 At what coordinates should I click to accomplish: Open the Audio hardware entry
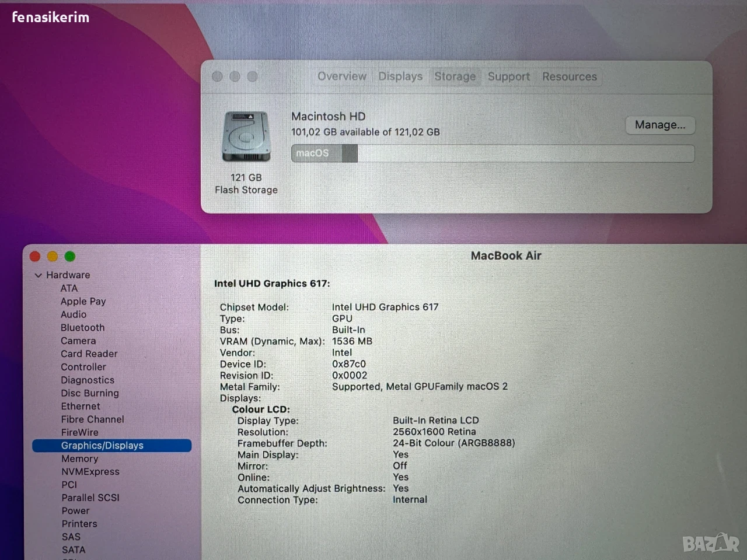tap(74, 314)
